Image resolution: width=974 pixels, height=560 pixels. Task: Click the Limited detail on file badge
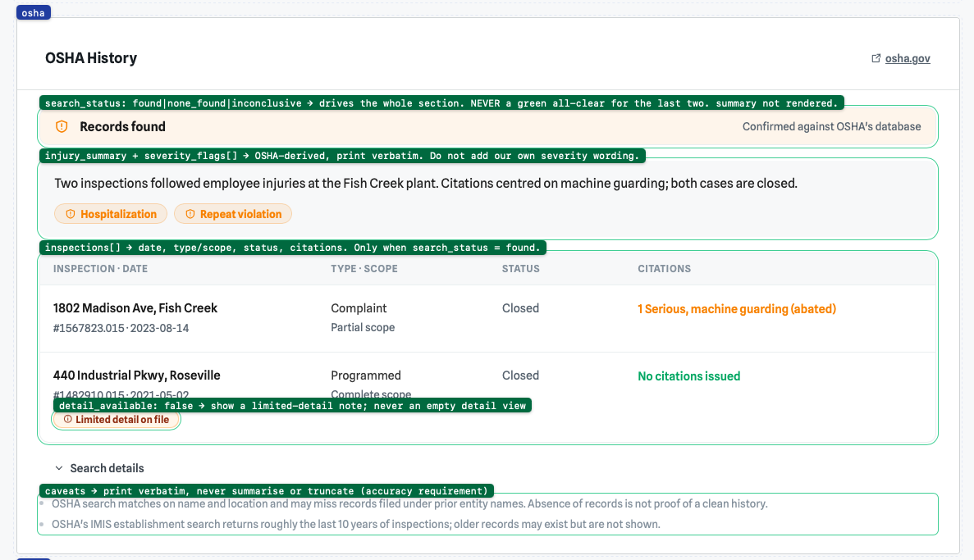117,420
